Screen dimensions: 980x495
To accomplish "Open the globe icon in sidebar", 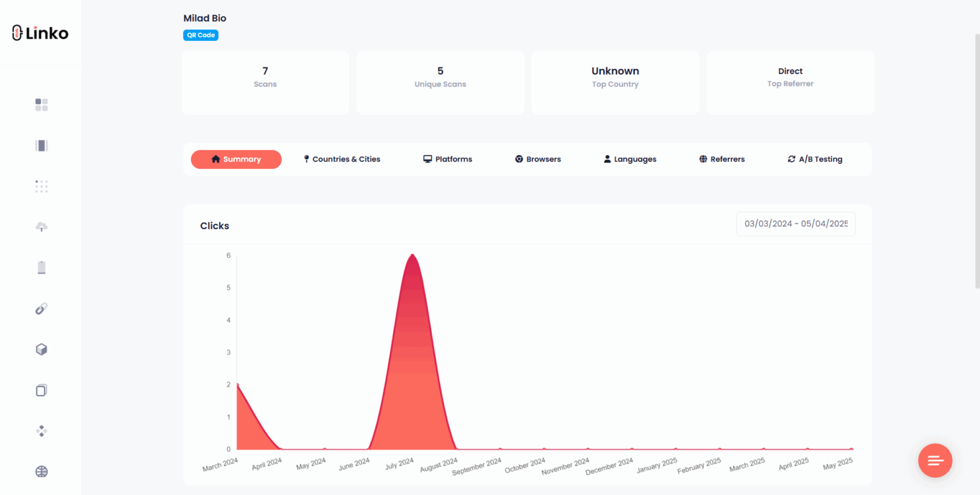I will pos(41,472).
